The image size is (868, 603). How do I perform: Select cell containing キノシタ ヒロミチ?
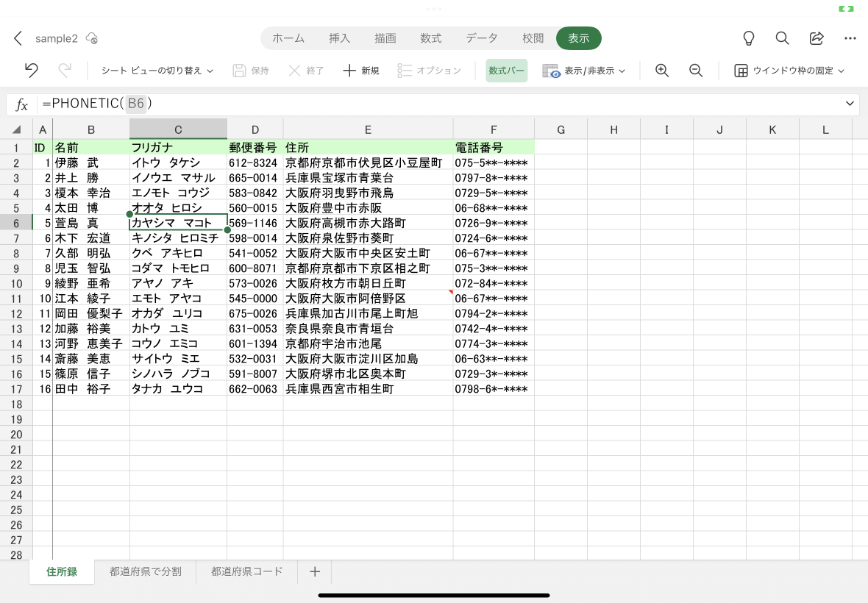click(178, 238)
